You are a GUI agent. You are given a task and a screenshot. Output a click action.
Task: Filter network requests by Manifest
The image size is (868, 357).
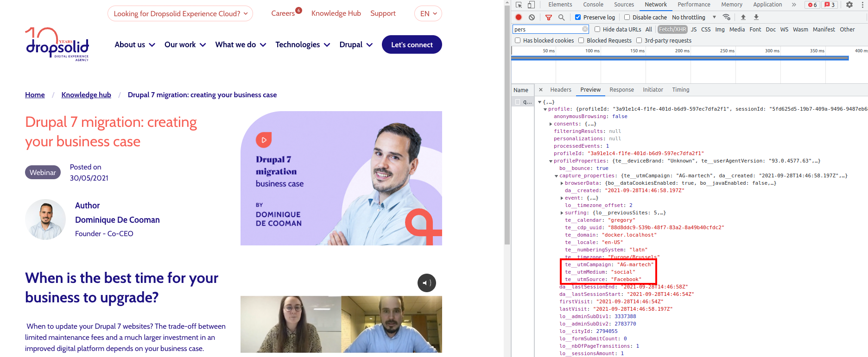[824, 29]
